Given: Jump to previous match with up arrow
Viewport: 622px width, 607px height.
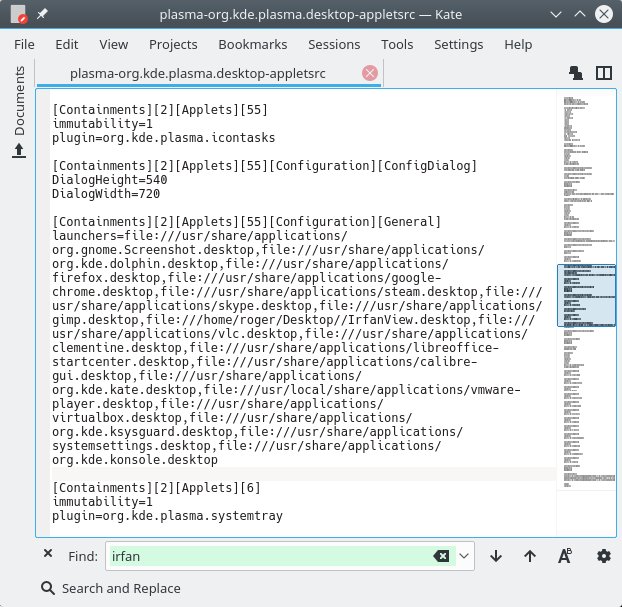Looking at the screenshot, I should (530, 556).
